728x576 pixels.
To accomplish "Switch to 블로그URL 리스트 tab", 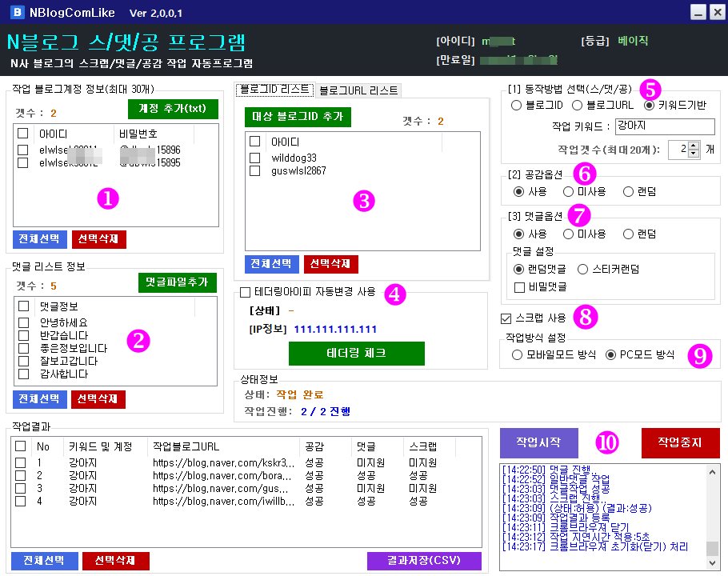I will [358, 90].
